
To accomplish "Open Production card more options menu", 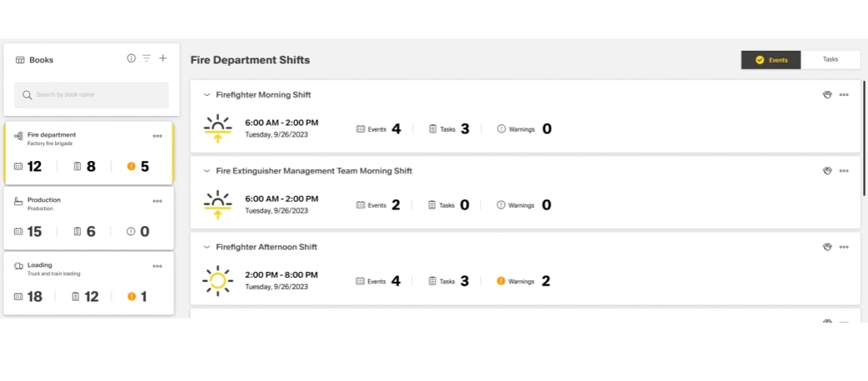I will pyautogui.click(x=157, y=201).
